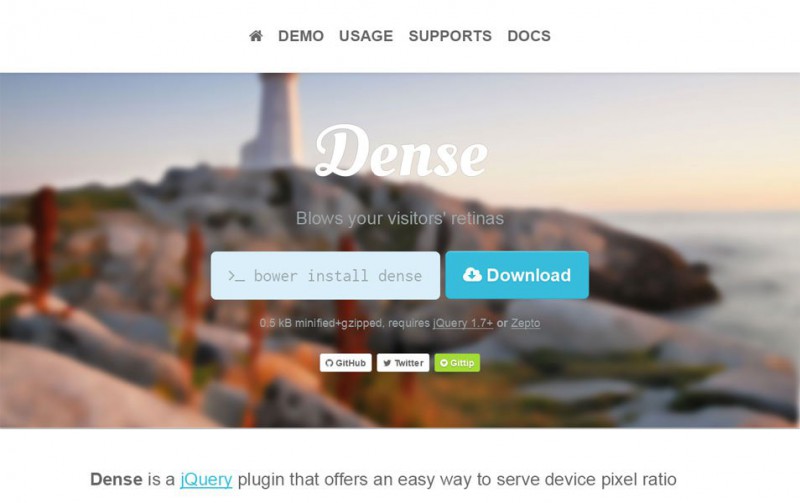Click the bower install dense command field
Image resolution: width=800 pixels, height=503 pixels.
[x=325, y=275]
